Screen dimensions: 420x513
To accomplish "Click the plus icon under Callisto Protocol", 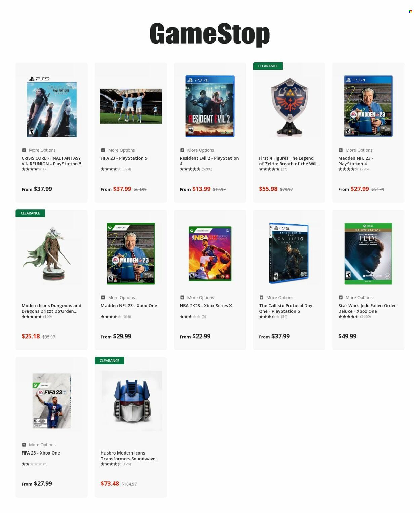I will 261,298.
